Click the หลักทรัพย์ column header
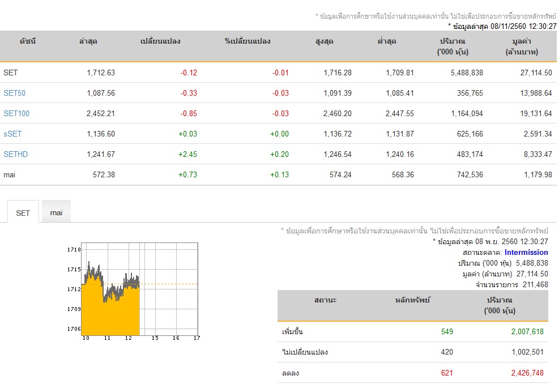This screenshot has width=559, height=392. coord(412,300)
